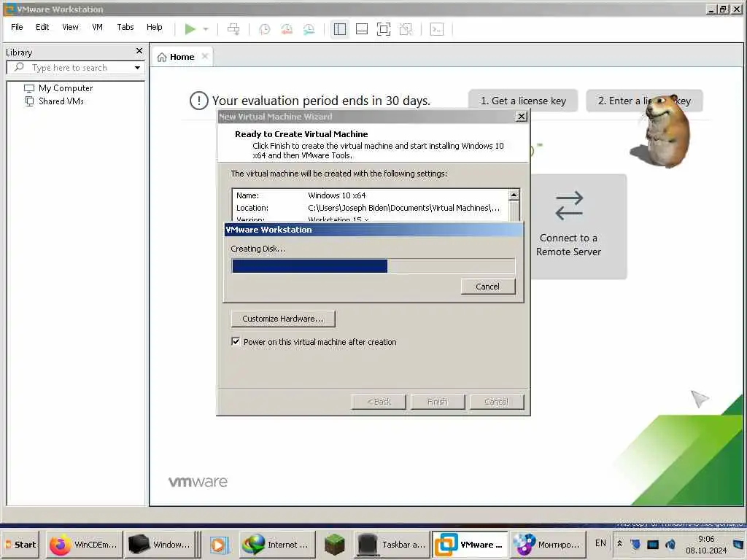The image size is (747, 560).
Task: Click the wizard's Back button
Action: click(x=379, y=402)
